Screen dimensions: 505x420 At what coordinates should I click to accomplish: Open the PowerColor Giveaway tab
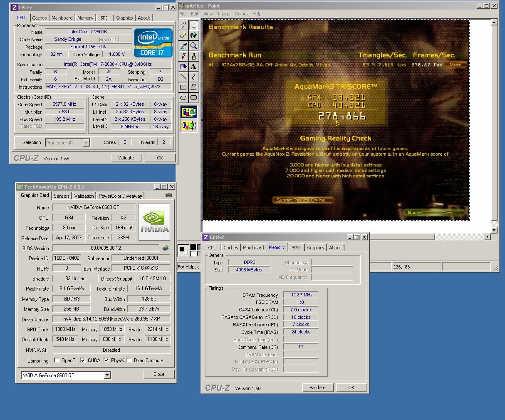click(x=120, y=196)
